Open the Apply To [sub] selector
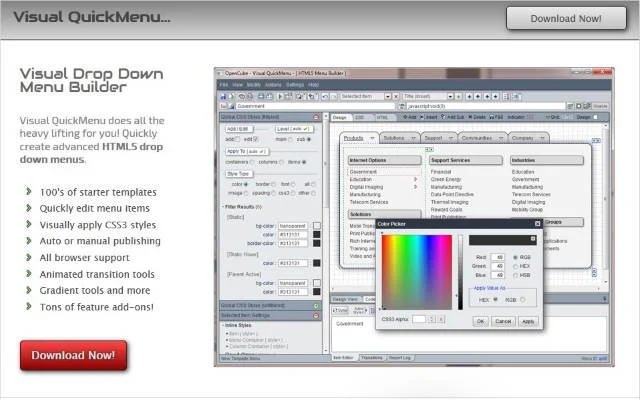 tap(247, 151)
